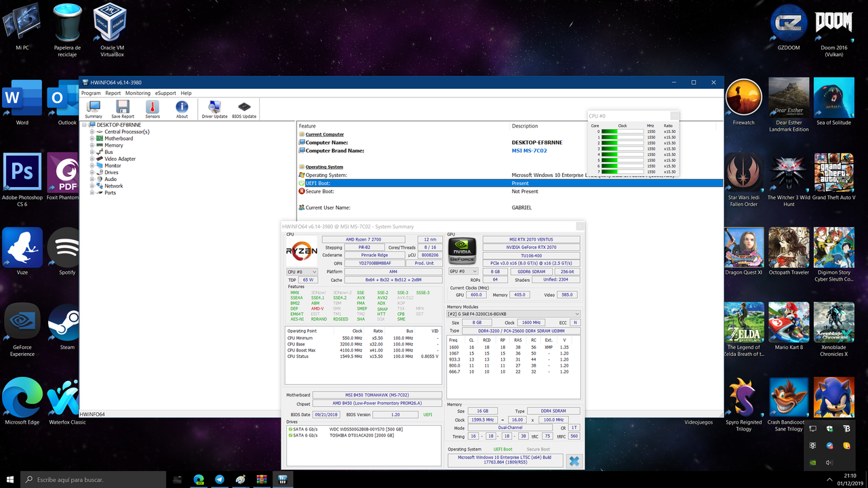
Task: Click the NVIDIA GeForce logo in System Summary
Action: [x=462, y=251]
